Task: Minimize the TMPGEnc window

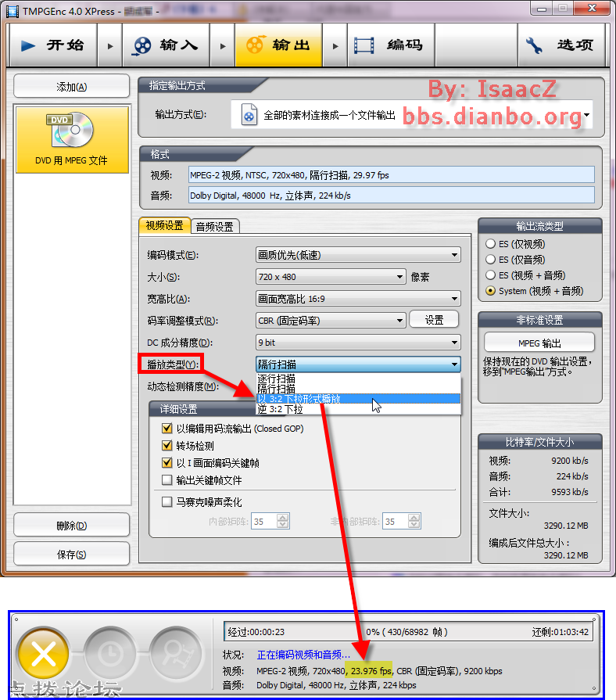Action: coord(542,8)
